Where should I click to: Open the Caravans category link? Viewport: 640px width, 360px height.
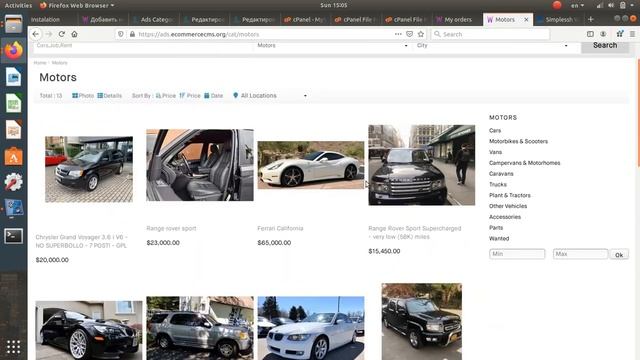click(501, 174)
